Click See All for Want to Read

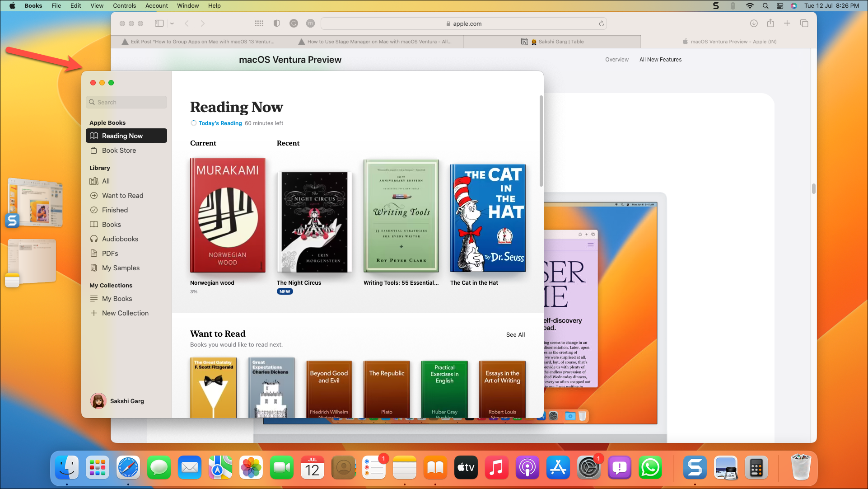coord(515,335)
